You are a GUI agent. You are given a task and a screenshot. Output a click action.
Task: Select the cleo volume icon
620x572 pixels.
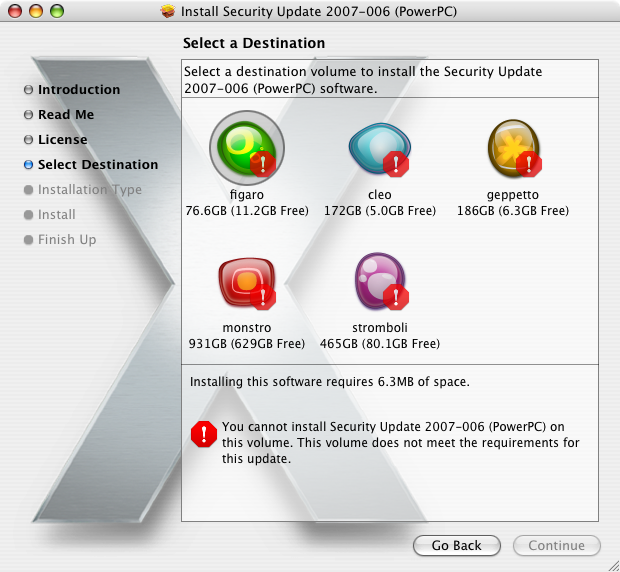click(380, 149)
